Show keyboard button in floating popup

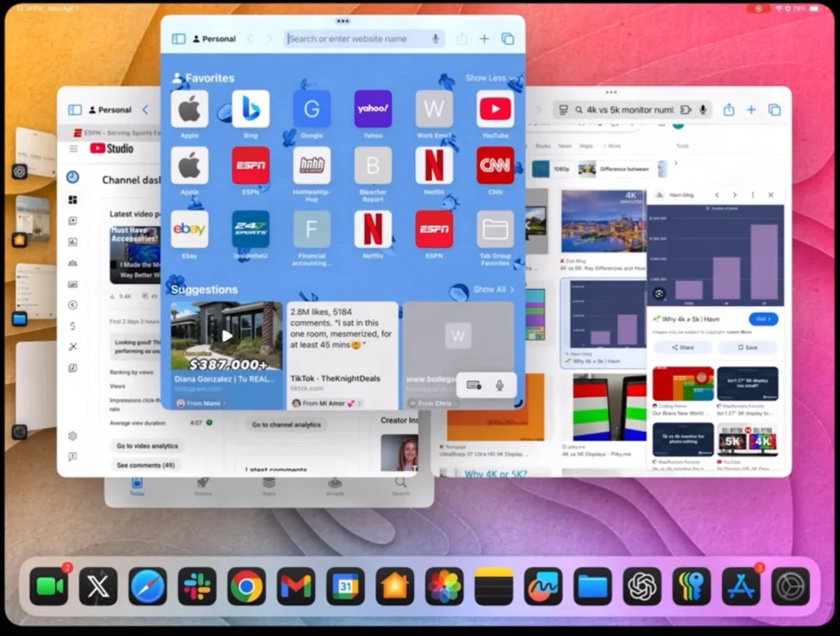pos(473,385)
